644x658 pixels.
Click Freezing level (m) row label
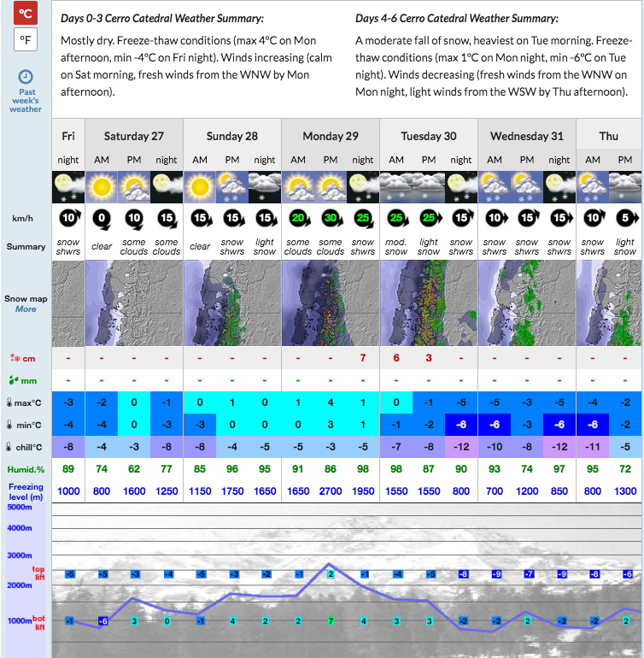26,492
